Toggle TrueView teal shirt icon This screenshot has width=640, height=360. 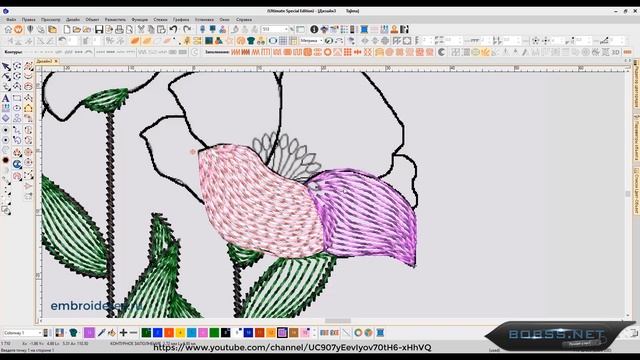(x=251, y=41)
